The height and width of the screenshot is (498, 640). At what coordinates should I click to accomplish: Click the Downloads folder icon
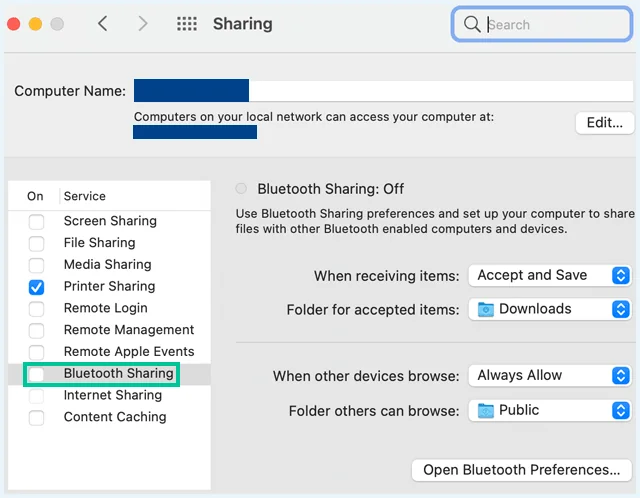[486, 309]
